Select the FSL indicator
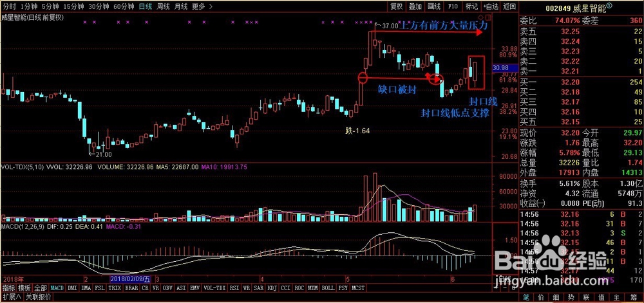This screenshot has height=303, width=644. pyautogui.click(x=100, y=288)
